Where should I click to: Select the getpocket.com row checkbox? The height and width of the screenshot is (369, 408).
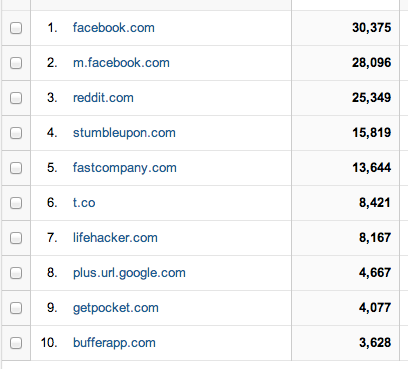(16, 308)
